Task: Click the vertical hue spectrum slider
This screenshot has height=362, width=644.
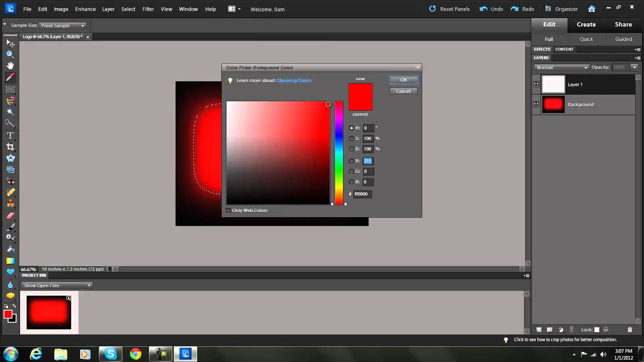Action: coord(339,153)
